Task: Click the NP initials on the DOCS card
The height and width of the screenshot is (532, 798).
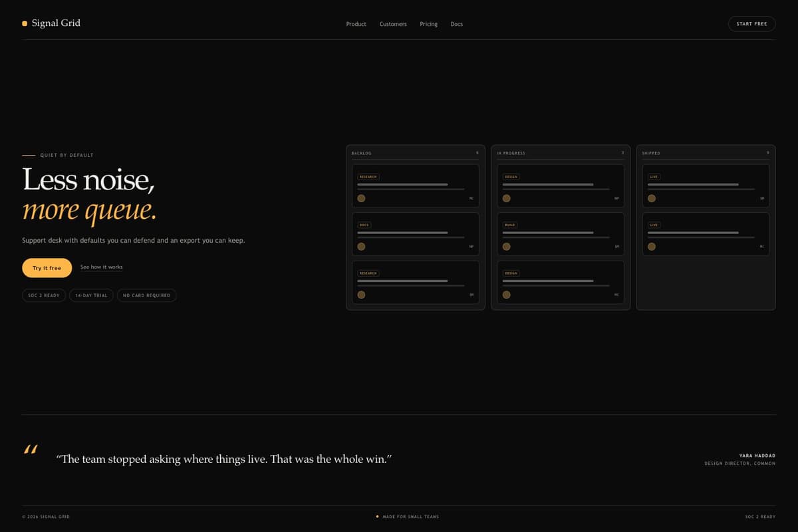Action: pyautogui.click(x=471, y=247)
